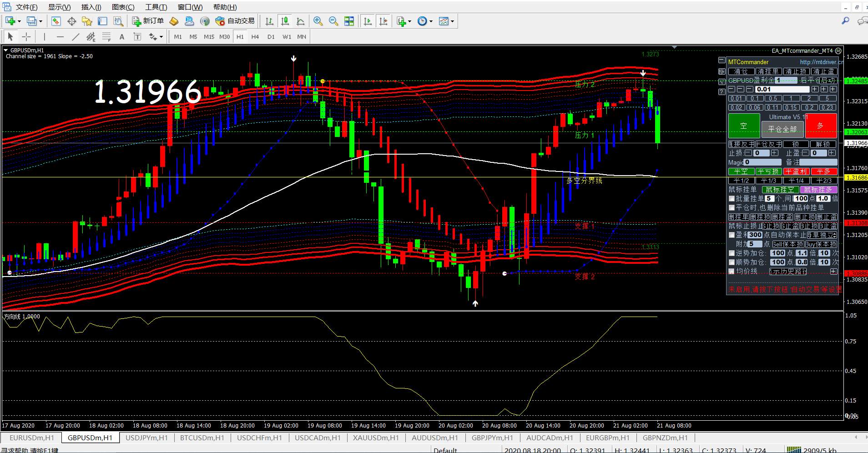Click the lot size 0.01 input field

point(782,89)
